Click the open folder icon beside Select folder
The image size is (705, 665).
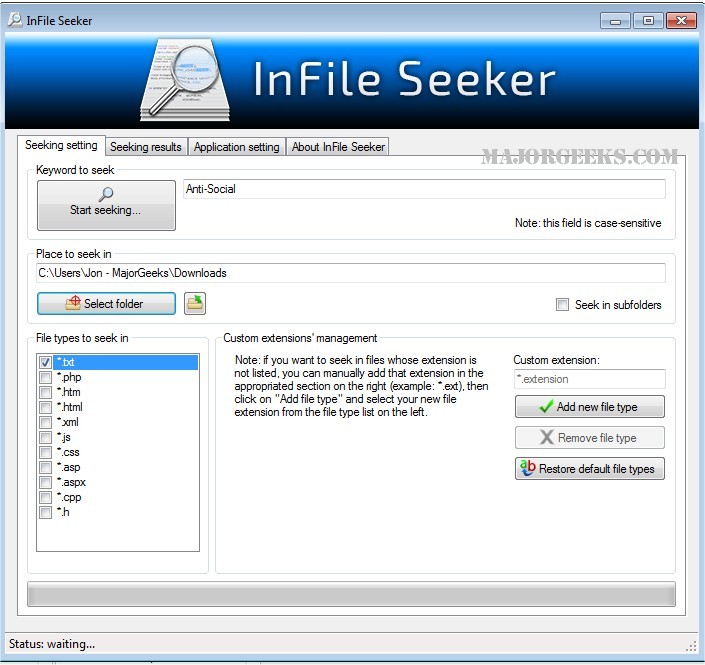[195, 303]
